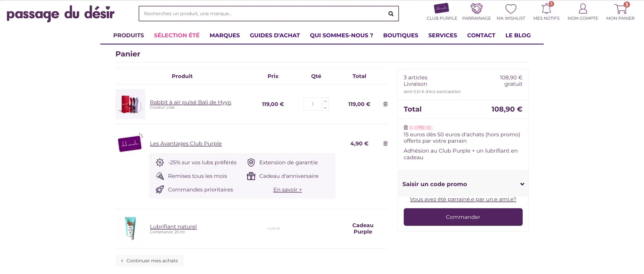Remove Les Avantages Club Purple from cart
The image size is (644, 274).
pos(385,144)
